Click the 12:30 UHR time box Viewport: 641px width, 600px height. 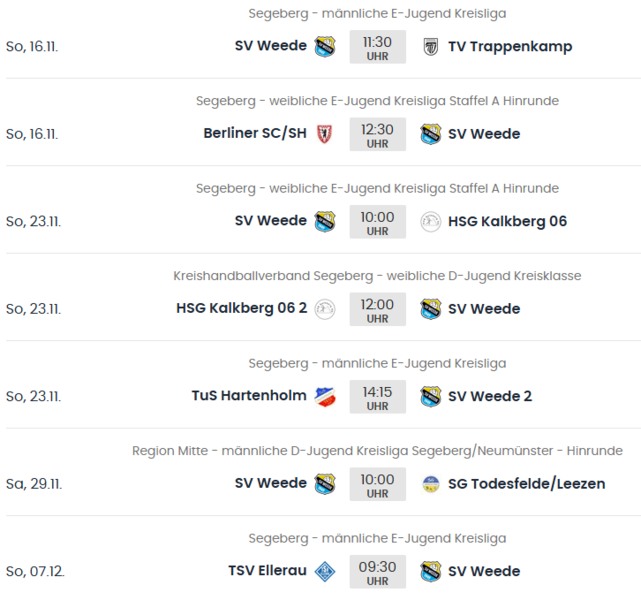pyautogui.click(x=377, y=134)
